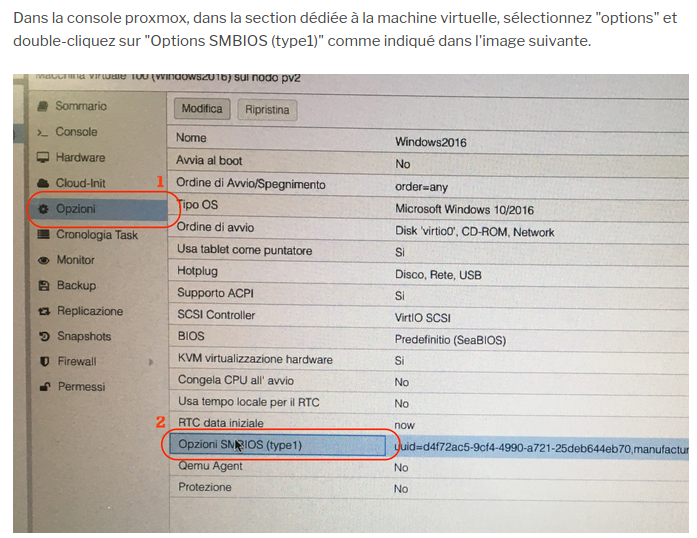The height and width of the screenshot is (538, 697).
Task: Open the Backup floppy disk icon
Action: pyautogui.click(x=45, y=286)
